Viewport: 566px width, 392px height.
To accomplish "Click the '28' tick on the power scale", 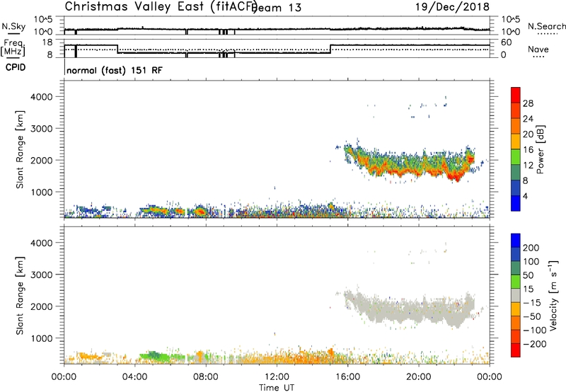I will 528,103.
